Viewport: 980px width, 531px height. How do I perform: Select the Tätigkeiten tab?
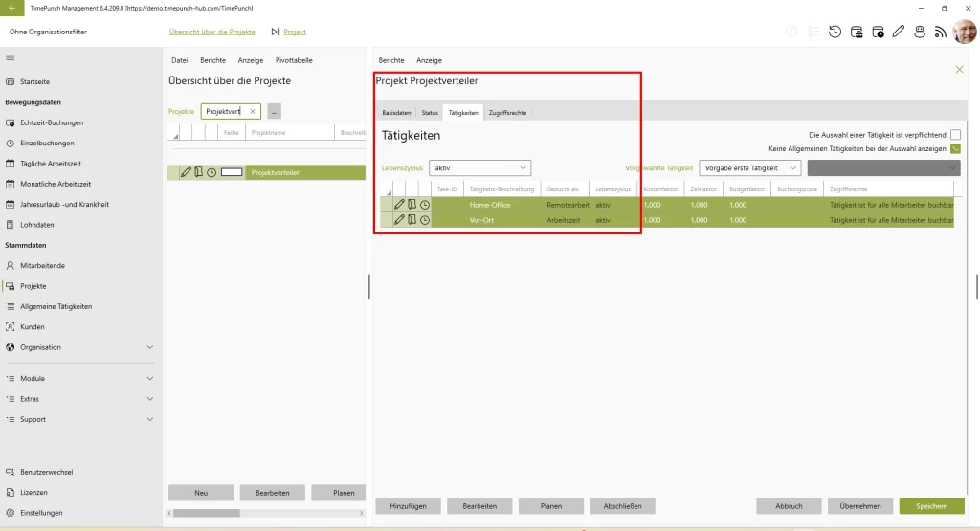(x=463, y=113)
